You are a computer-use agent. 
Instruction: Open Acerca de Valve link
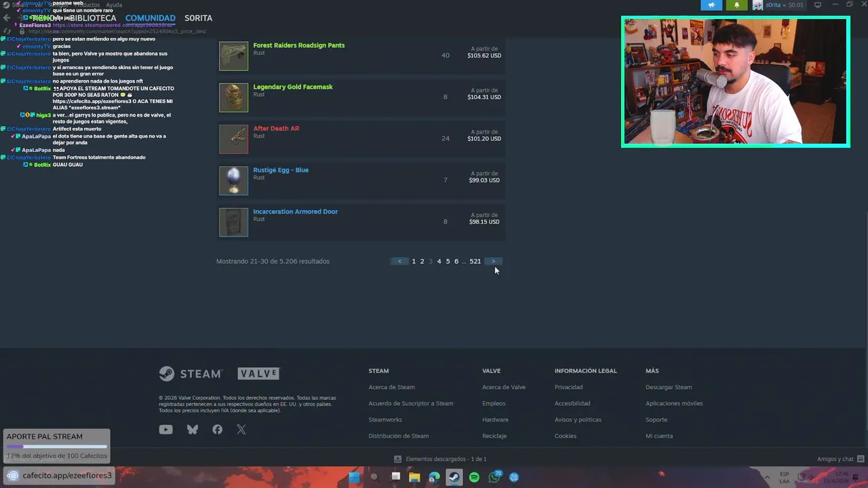504,387
